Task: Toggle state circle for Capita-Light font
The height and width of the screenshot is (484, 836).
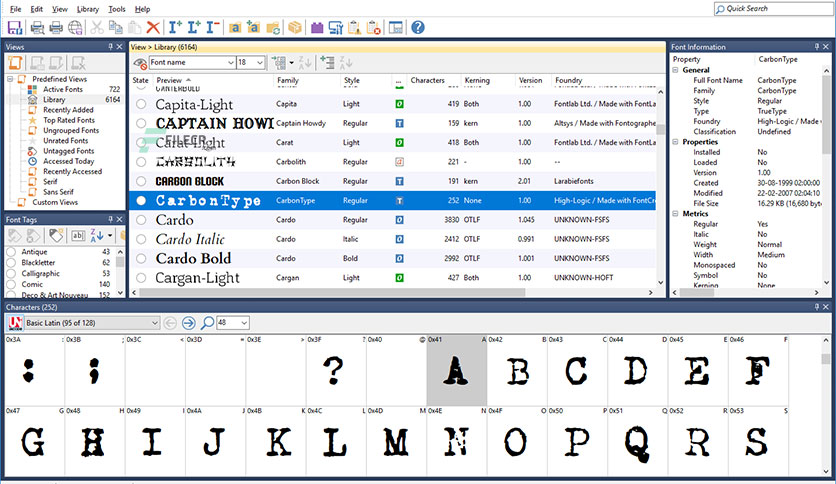Action: coord(141,104)
